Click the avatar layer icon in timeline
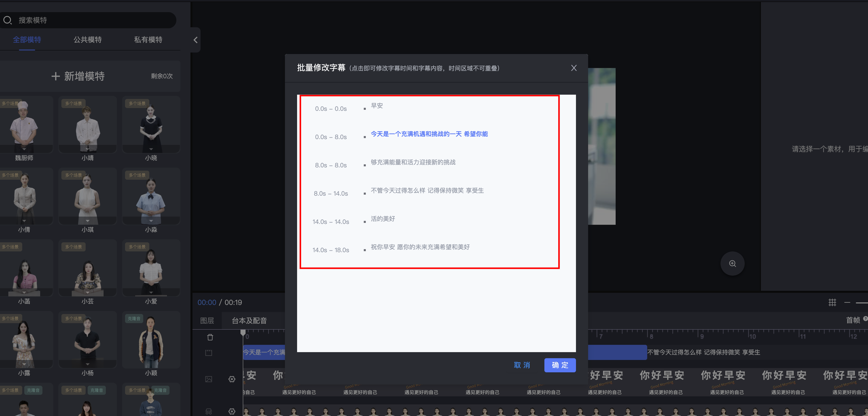Viewport: 868px width, 416px height. [209, 411]
